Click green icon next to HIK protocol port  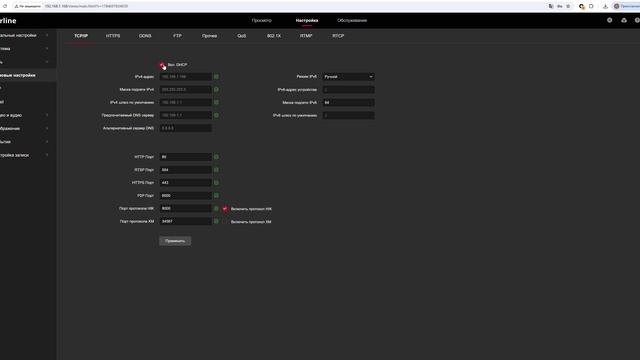216,209
